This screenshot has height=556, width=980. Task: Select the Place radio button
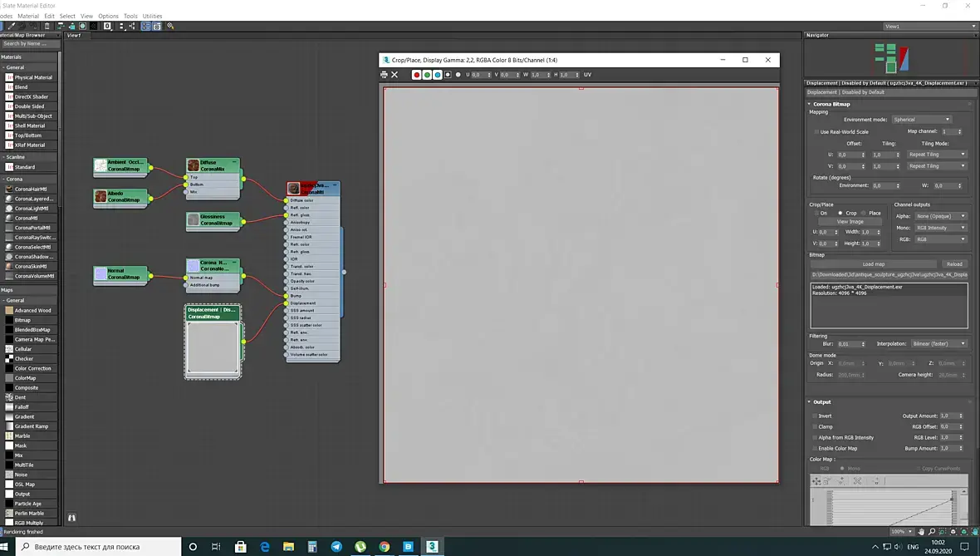point(864,214)
